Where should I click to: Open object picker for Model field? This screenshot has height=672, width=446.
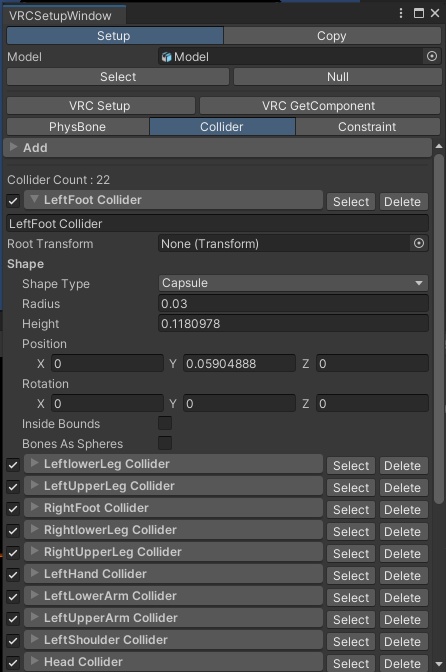click(432, 56)
